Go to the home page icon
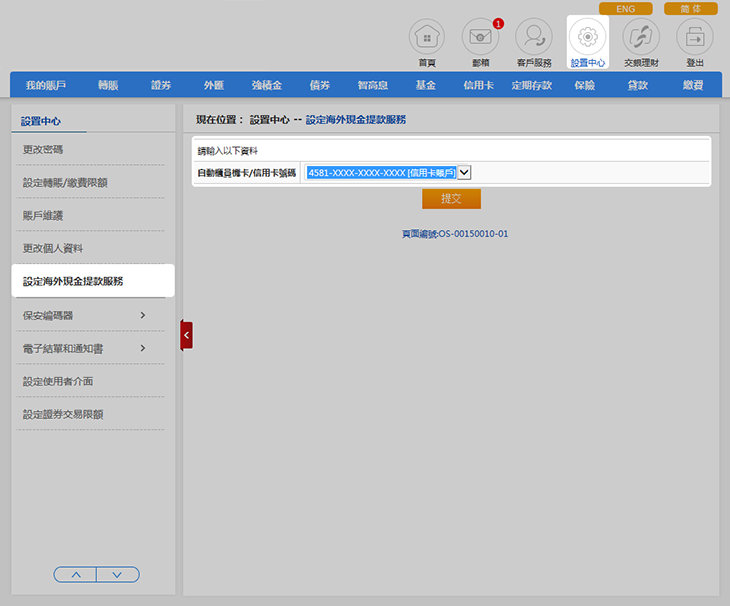The height and width of the screenshot is (606, 730). [427, 38]
